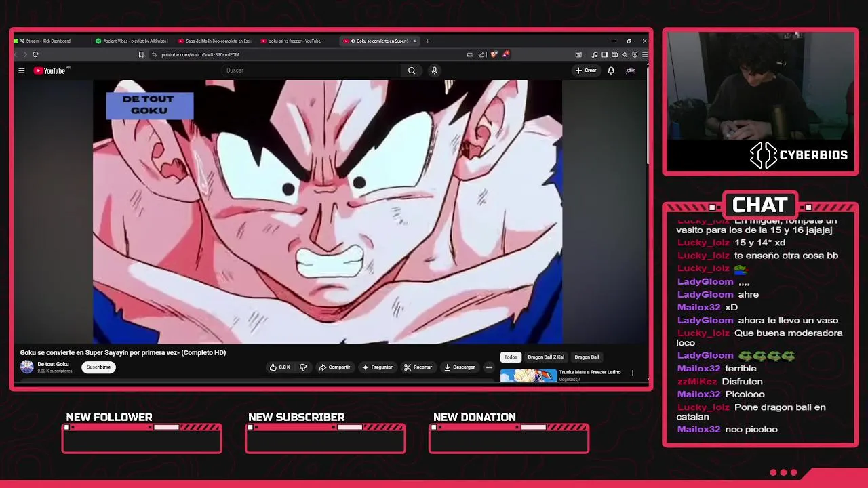868x488 pixels.
Task: Open Trunks Mata a Freezer Latino thumbnail
Action: [528, 375]
